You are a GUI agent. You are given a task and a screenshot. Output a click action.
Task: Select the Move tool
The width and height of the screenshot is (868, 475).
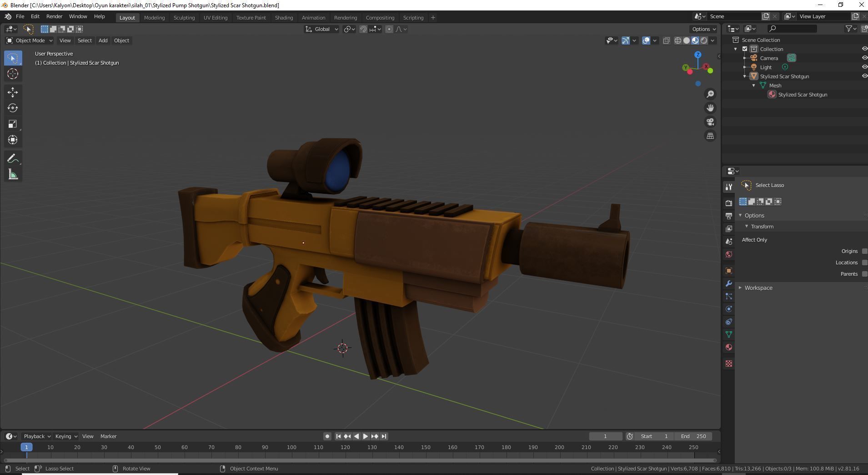(13, 92)
